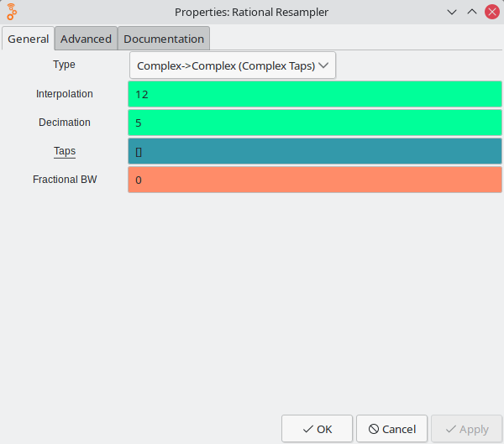Click the underlined Taps label
Screen dimensions: 504x444
65,151
